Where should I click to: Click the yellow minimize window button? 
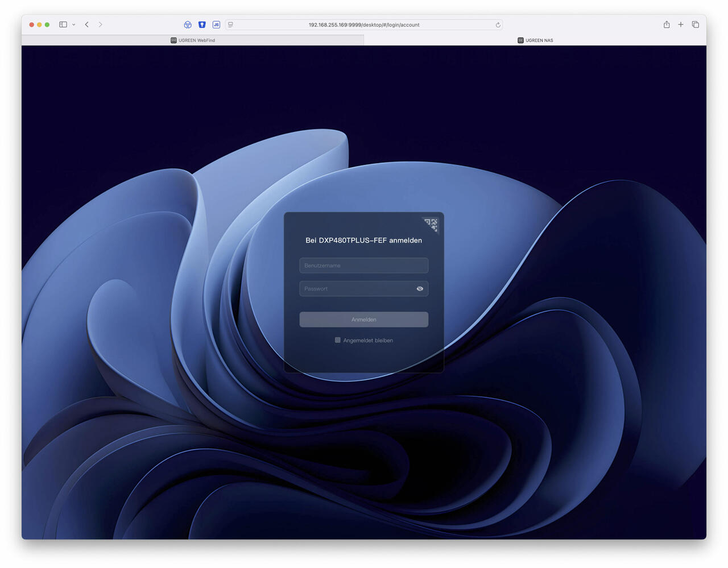click(39, 24)
